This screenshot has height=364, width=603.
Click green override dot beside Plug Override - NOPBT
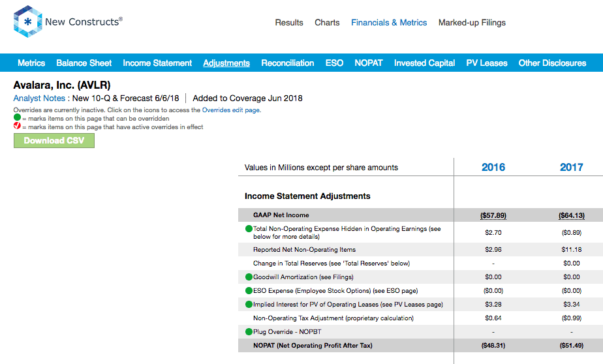point(249,332)
